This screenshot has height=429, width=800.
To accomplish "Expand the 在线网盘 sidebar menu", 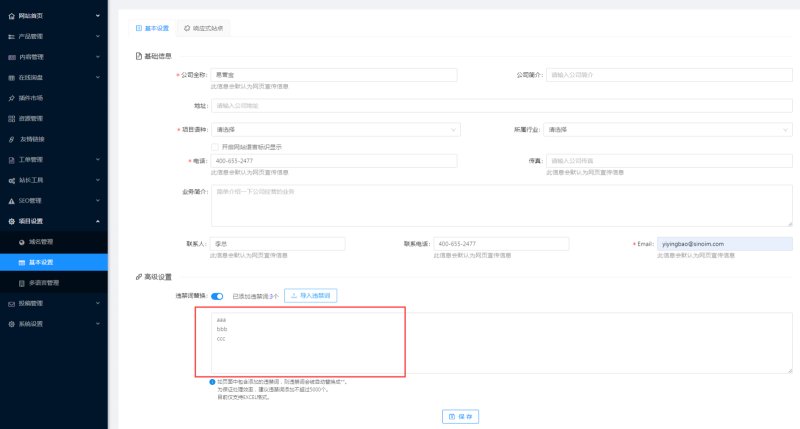I will pos(97,77).
